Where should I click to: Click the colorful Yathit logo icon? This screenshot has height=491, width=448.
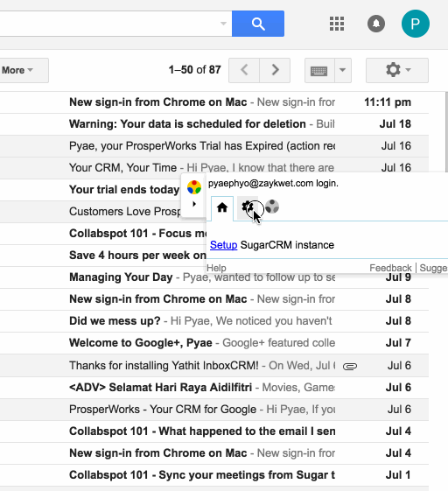point(194,187)
